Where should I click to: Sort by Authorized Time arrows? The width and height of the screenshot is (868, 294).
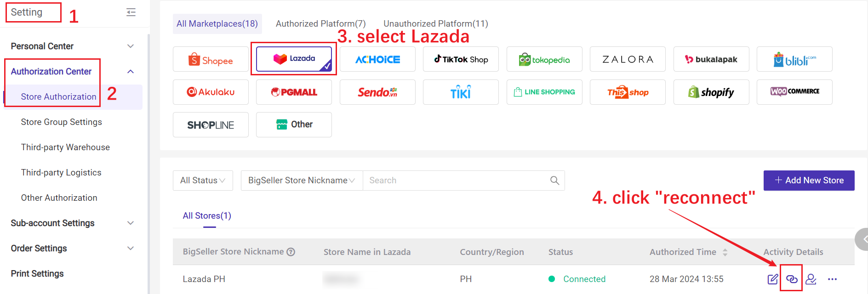[x=725, y=252]
